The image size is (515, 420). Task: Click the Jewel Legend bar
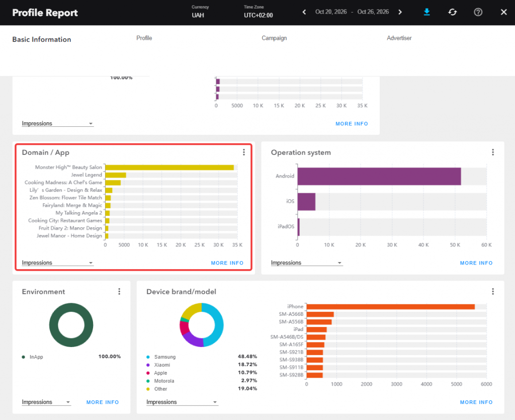[116, 175]
